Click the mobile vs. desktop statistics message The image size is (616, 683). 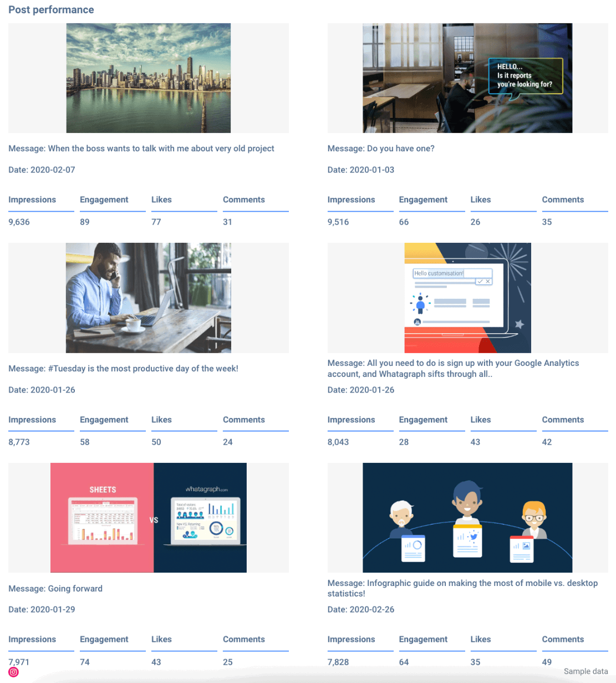(x=462, y=588)
